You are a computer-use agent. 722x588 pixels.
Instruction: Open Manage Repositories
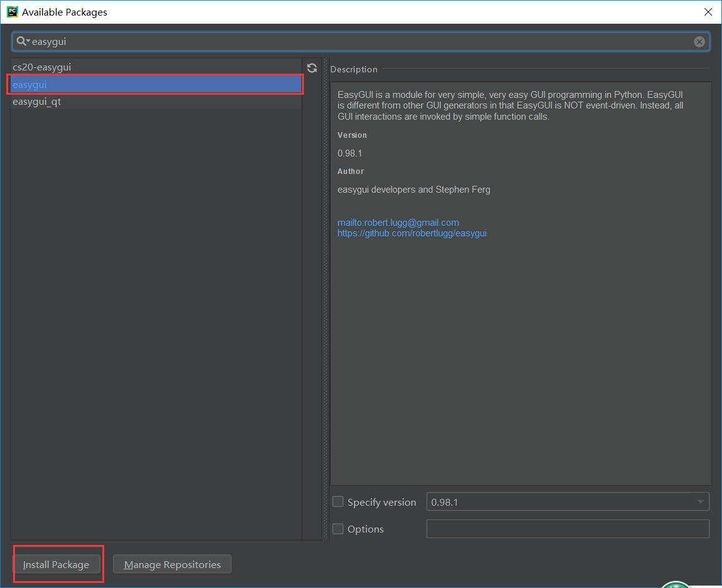[172, 564]
